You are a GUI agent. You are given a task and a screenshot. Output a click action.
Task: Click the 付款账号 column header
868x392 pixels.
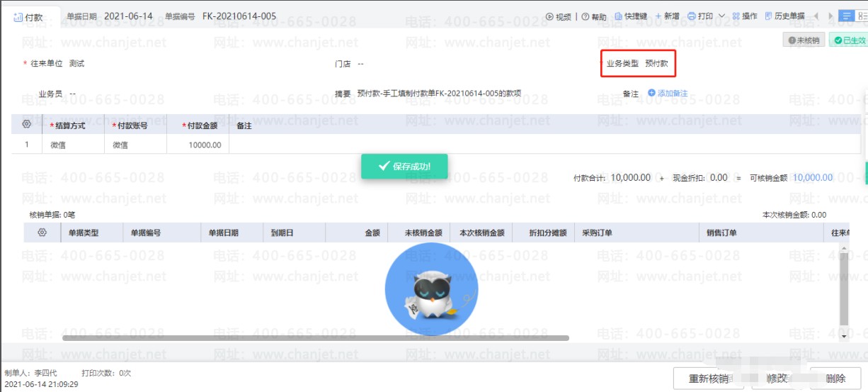click(135, 125)
